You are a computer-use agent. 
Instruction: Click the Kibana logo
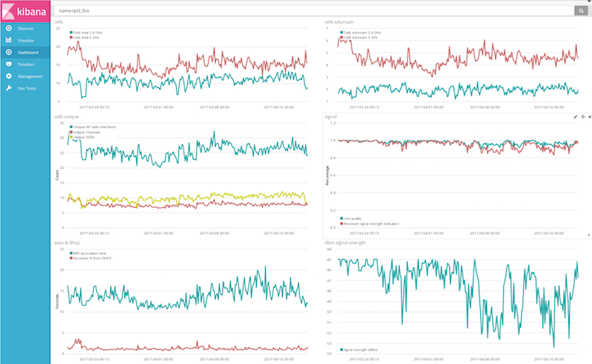[x=25, y=11]
